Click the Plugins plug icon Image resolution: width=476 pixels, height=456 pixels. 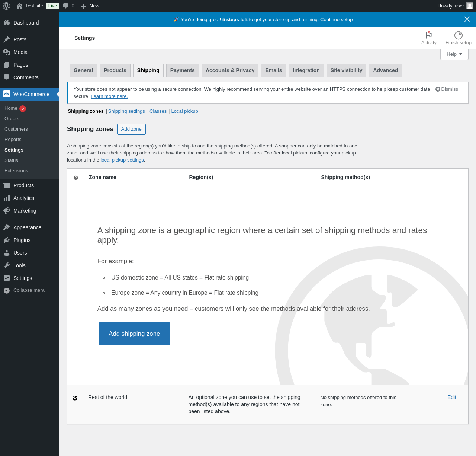click(7, 240)
